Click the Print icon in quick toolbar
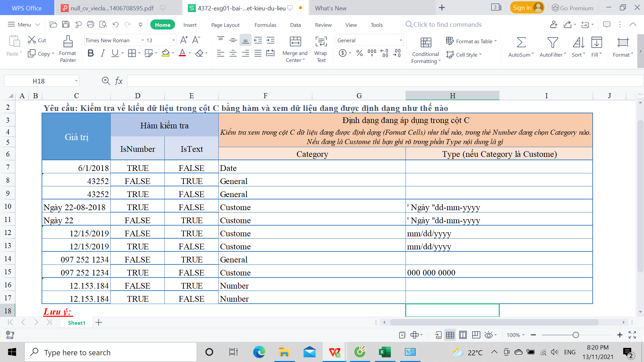The width and height of the screenshot is (644, 362). 91,24
